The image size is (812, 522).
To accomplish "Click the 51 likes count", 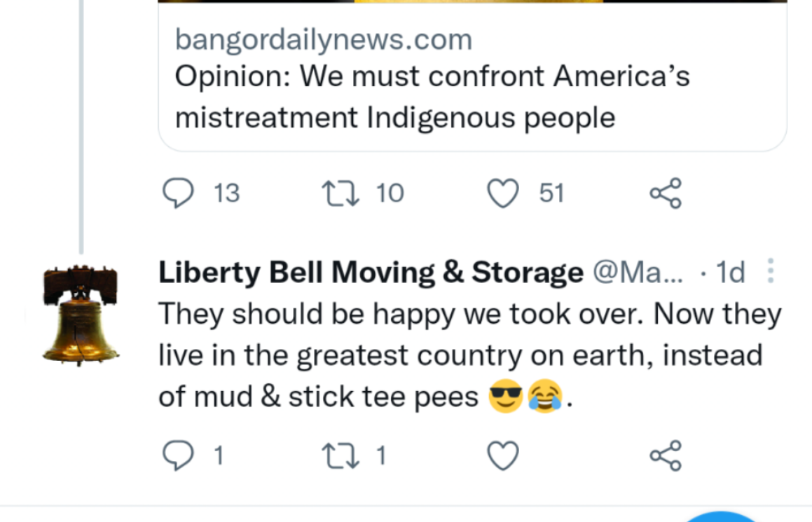I will pyautogui.click(x=551, y=193).
